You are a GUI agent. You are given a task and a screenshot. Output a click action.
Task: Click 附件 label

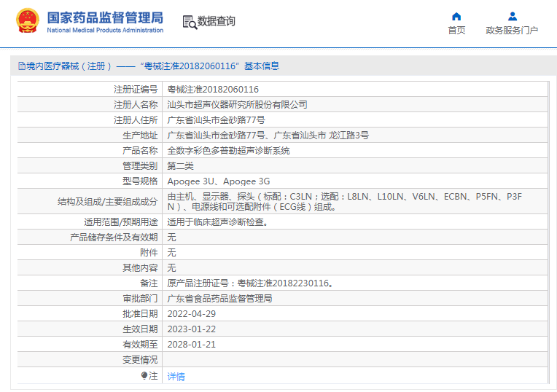point(149,252)
